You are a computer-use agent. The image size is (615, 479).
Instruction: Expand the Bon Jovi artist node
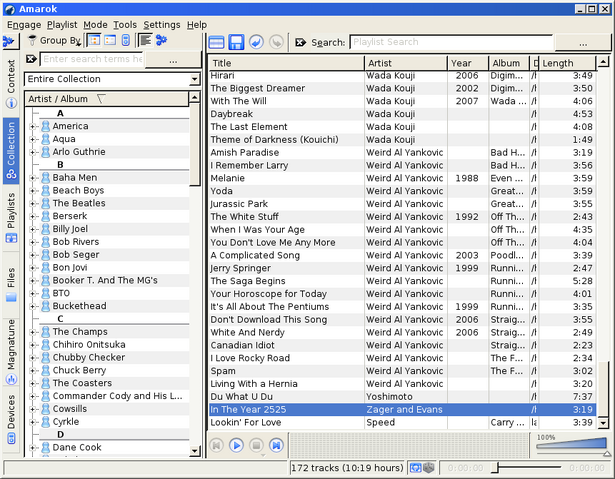click(x=33, y=268)
